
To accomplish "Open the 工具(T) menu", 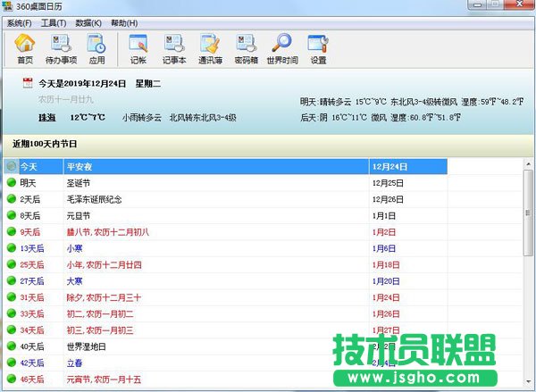I will point(54,21).
